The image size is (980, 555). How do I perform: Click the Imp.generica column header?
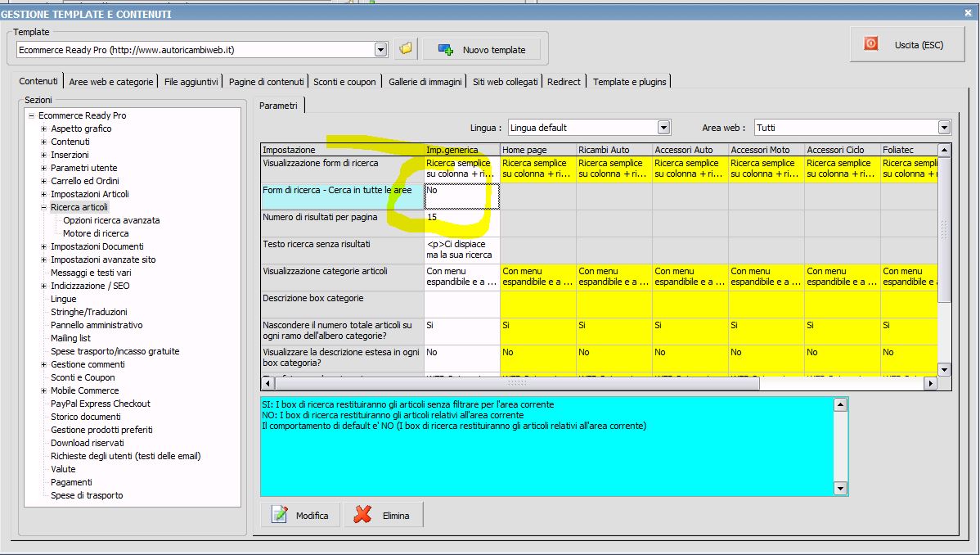(x=462, y=150)
